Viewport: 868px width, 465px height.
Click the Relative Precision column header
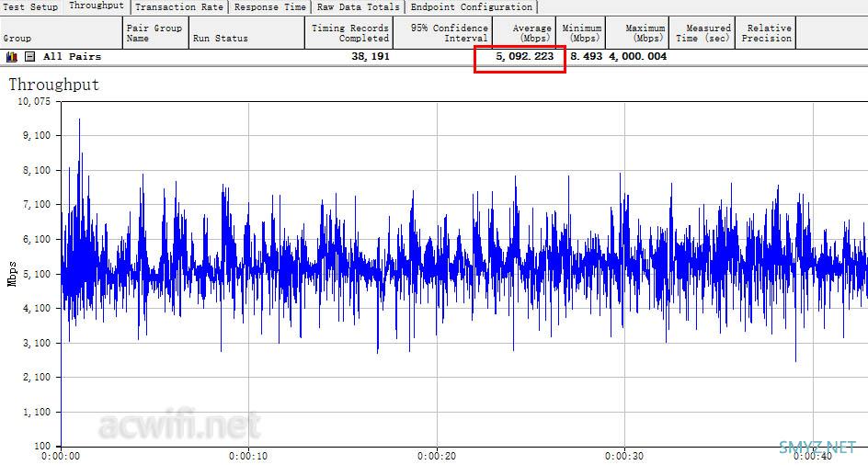coord(766,33)
